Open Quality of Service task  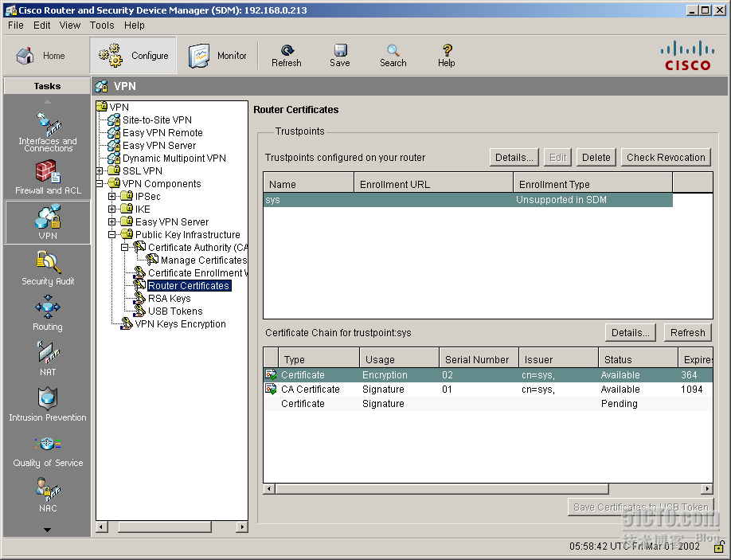(48, 452)
